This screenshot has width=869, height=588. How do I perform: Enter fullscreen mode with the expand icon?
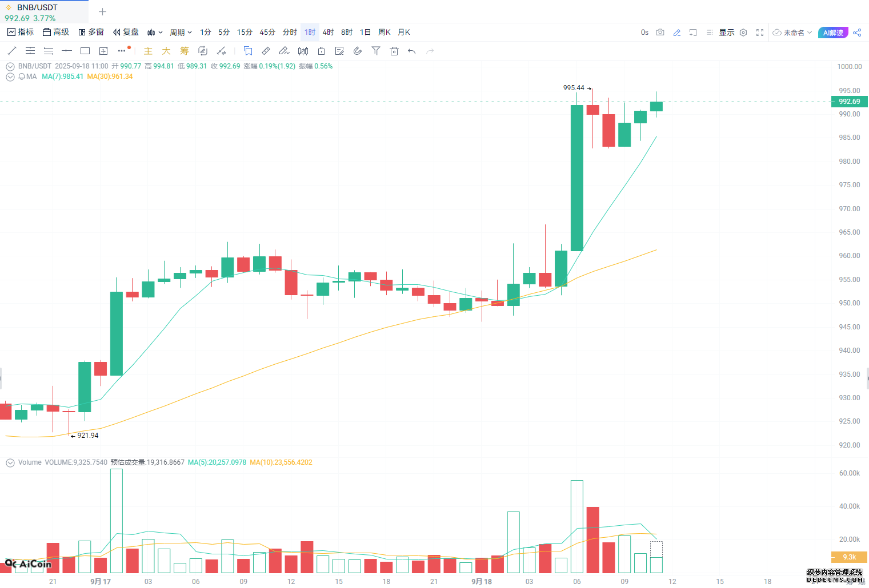(760, 33)
